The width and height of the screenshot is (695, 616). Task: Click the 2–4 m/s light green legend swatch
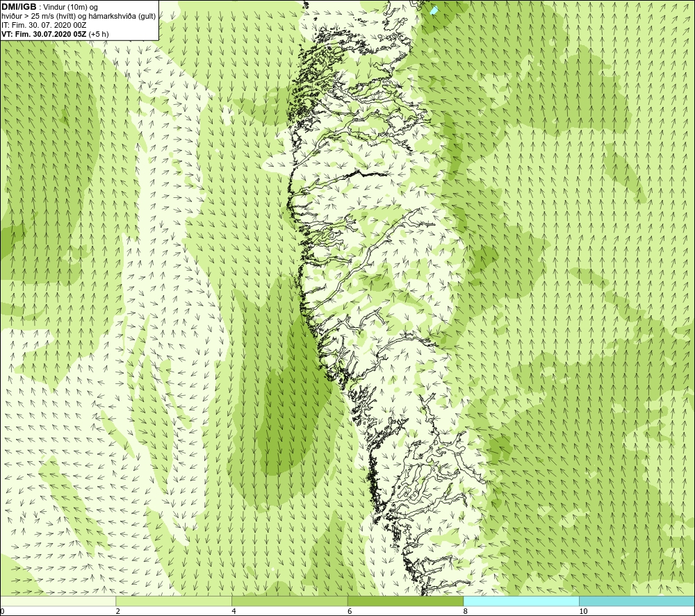pos(174,601)
